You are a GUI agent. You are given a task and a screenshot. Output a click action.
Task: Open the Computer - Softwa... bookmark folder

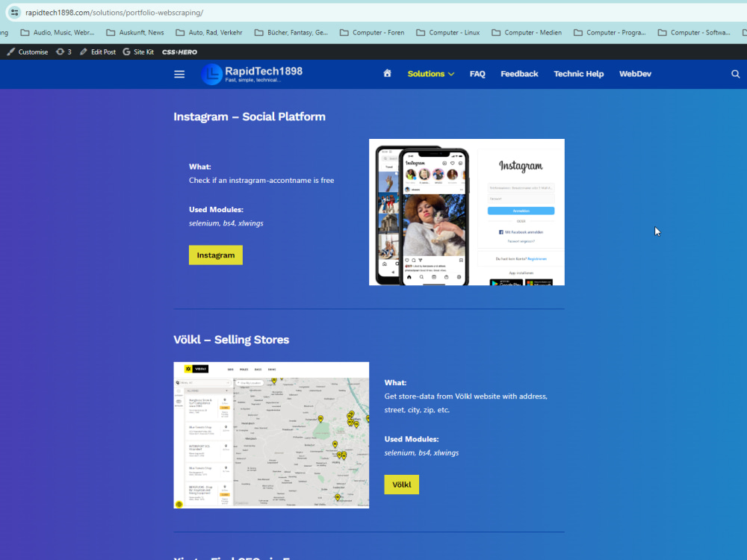[x=694, y=32]
